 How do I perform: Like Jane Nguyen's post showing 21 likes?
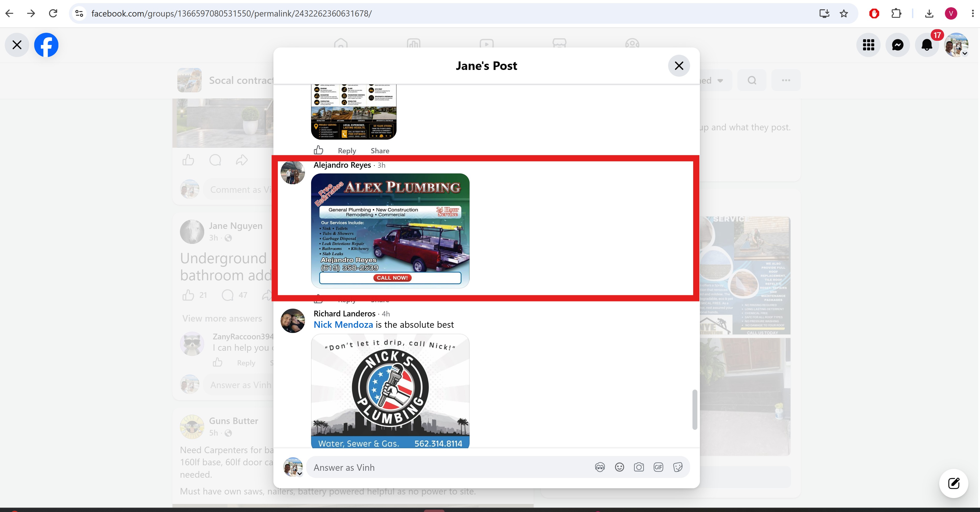tap(188, 295)
